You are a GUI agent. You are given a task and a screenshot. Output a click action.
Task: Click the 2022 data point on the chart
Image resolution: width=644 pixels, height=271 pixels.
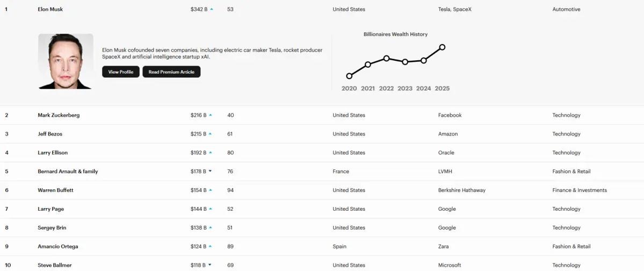point(386,58)
